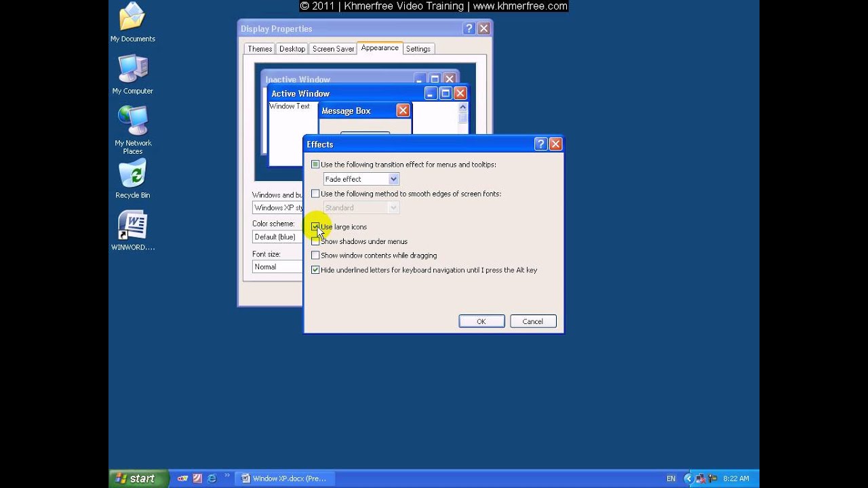Image resolution: width=868 pixels, height=488 pixels.
Task: Check Show window contents while dragging
Action: [315, 256]
